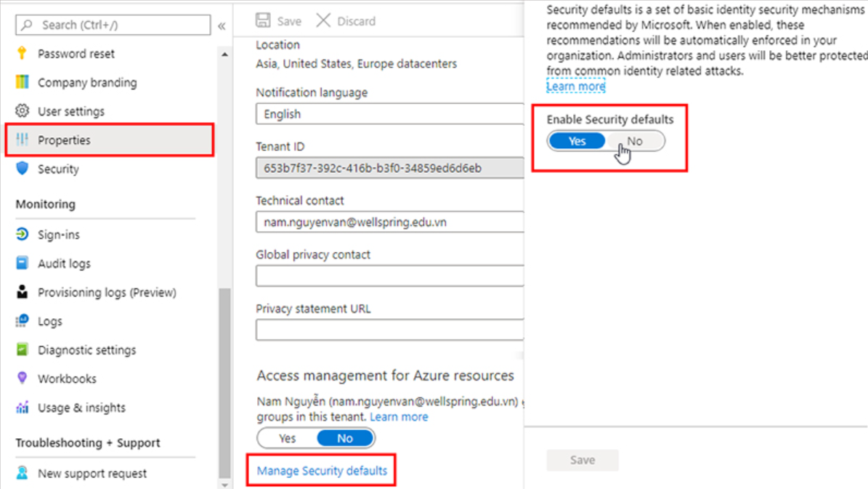Viewport: 868px width, 489px height.
Task: Open Password reset menu item
Action: click(76, 54)
